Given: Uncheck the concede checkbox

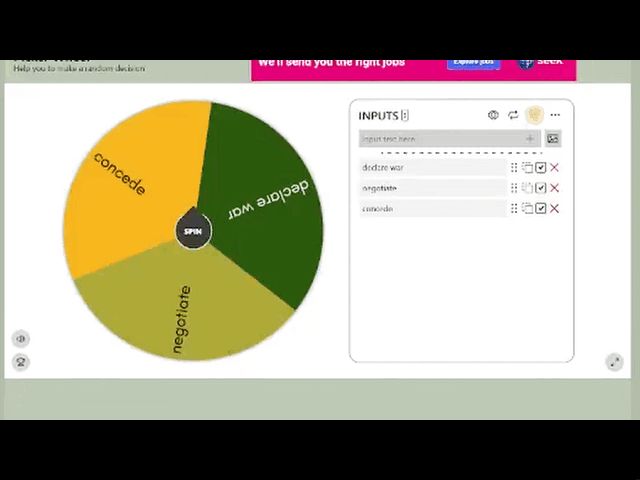Looking at the screenshot, I should point(541,208).
